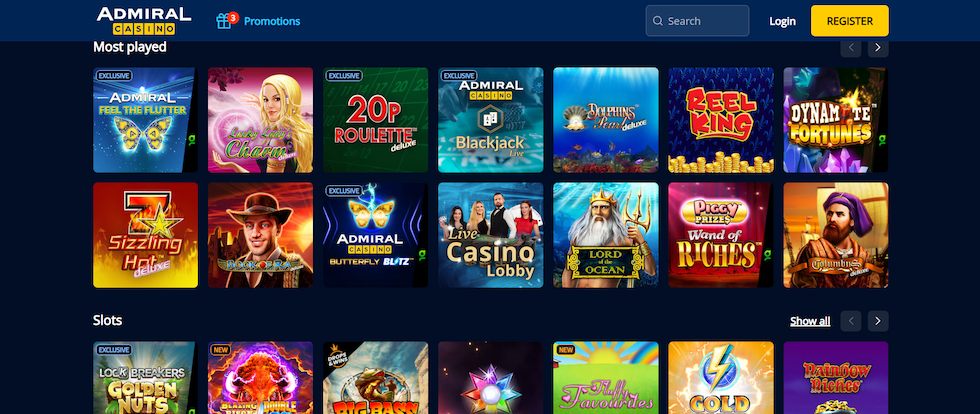Open the Promotions gift icon

click(224, 21)
